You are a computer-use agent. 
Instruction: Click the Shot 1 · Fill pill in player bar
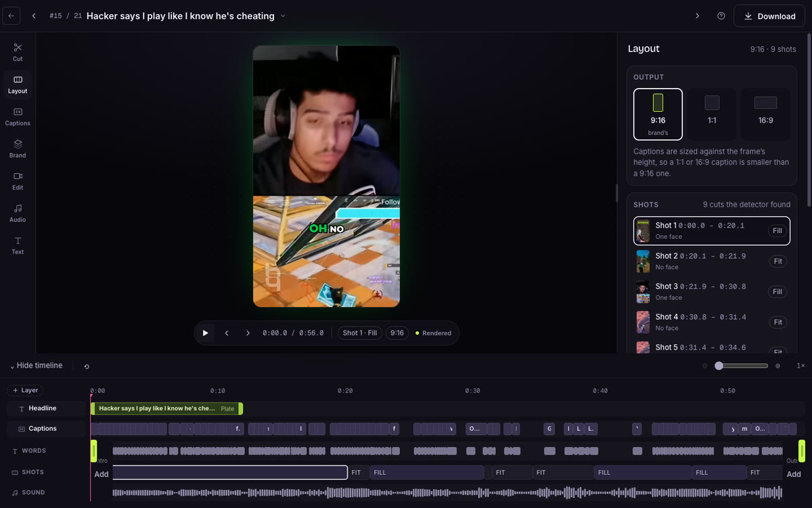360,333
